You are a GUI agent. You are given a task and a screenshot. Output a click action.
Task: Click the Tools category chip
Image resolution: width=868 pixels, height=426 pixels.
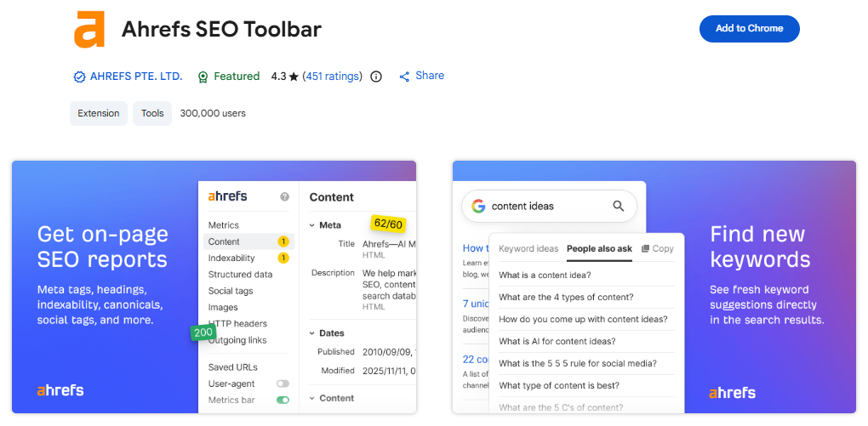point(152,113)
